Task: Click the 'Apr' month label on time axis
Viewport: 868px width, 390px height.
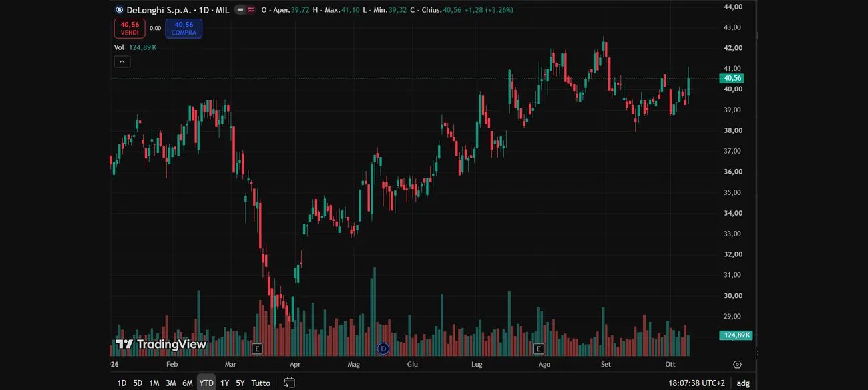Action: 295,364
